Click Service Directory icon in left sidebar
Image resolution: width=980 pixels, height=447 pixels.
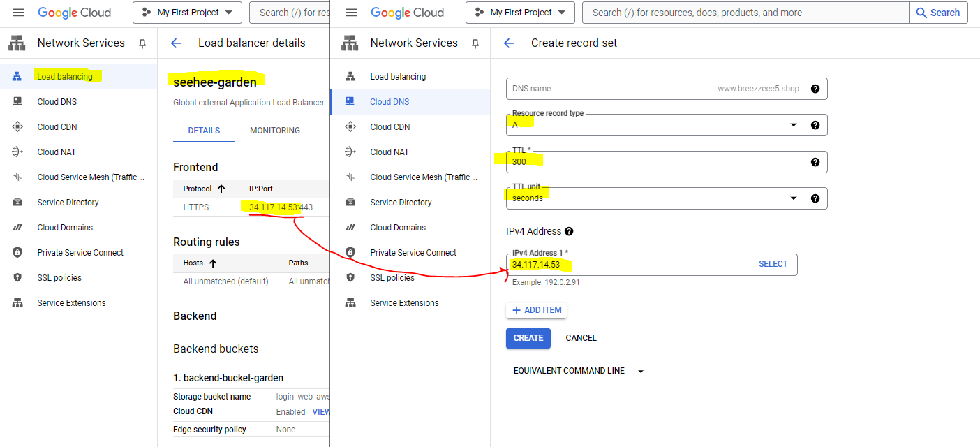(17, 203)
